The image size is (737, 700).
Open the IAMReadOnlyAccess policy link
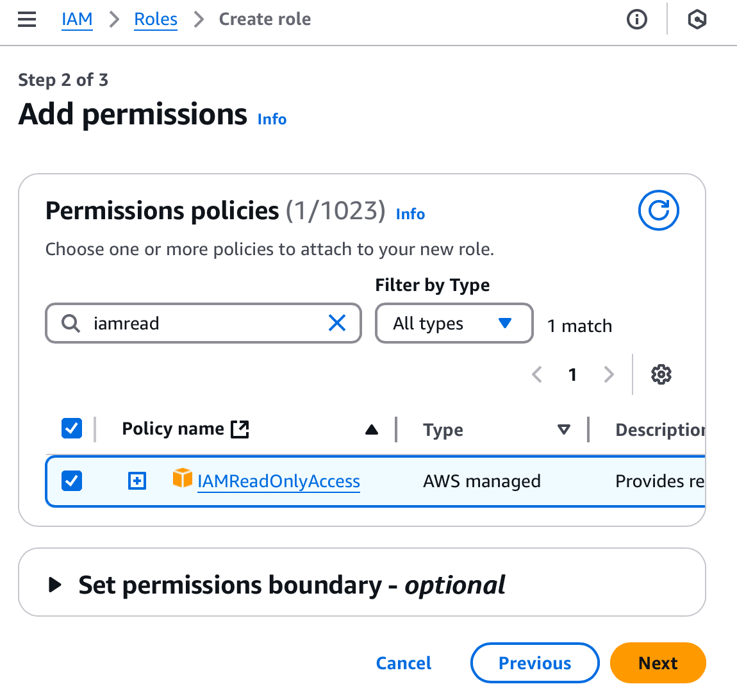279,481
